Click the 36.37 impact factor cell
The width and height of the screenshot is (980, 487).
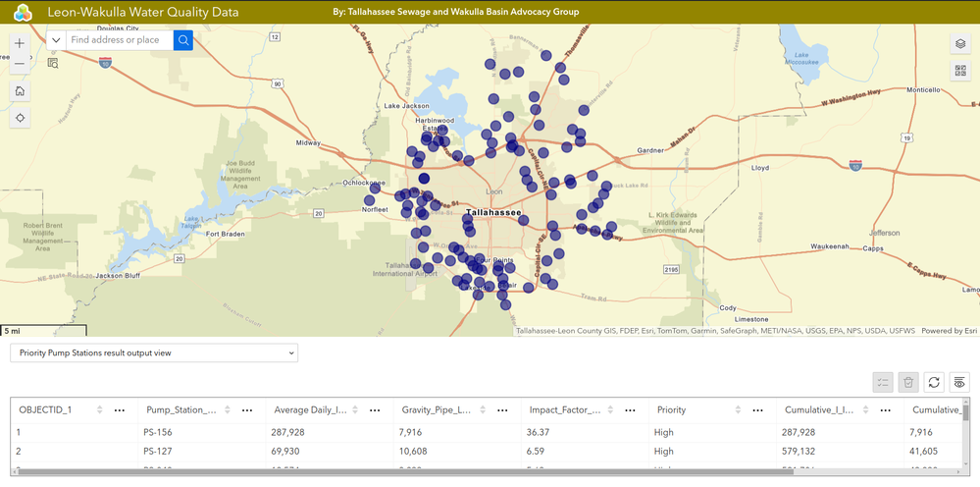[585, 432]
